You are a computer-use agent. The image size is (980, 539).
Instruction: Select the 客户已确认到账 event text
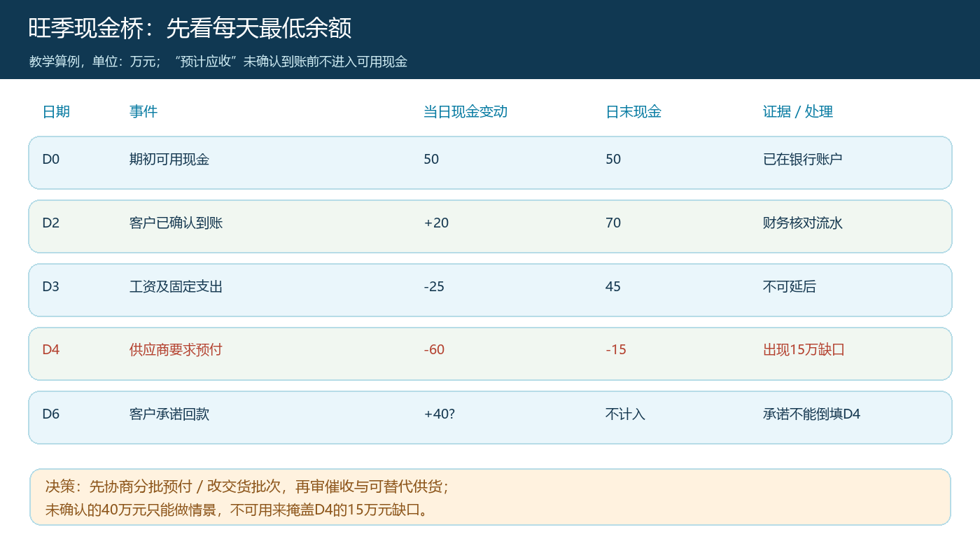(x=176, y=223)
